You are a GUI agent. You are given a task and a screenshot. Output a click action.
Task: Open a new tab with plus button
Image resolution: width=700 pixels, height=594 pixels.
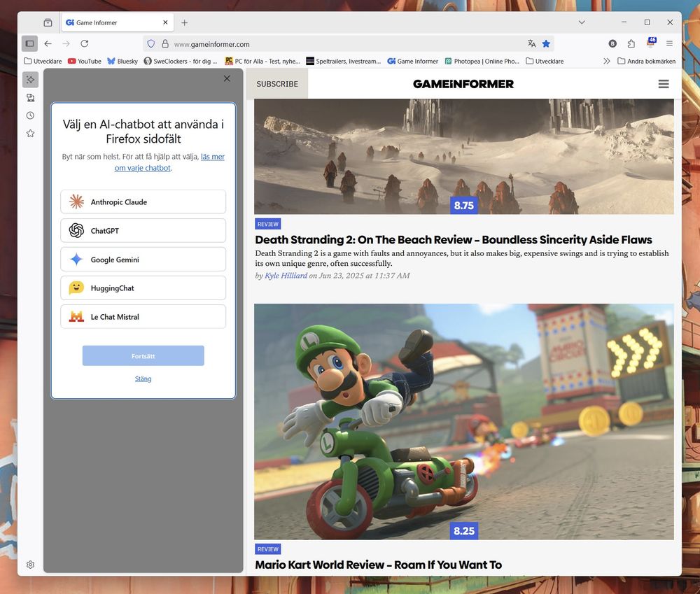pos(184,22)
